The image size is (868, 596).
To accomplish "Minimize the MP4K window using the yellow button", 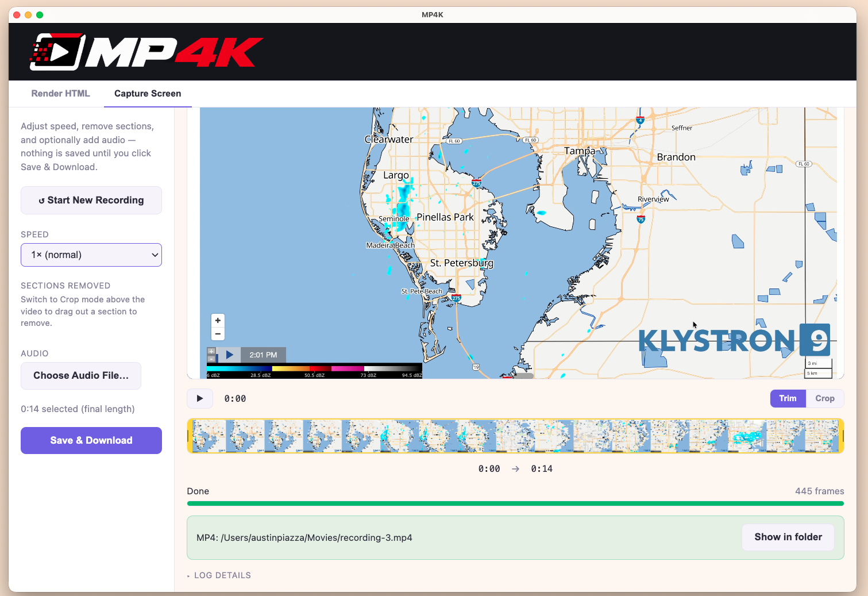I will tap(28, 15).
